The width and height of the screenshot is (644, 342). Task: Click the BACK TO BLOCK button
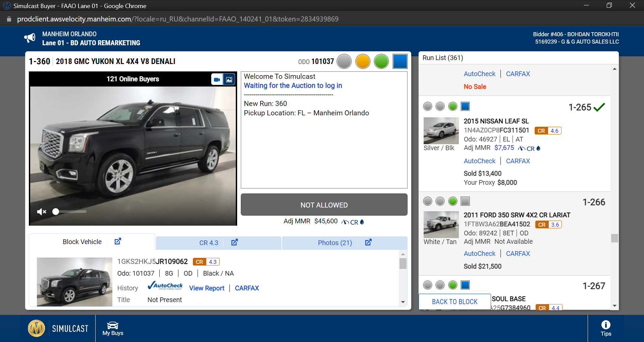click(x=455, y=302)
